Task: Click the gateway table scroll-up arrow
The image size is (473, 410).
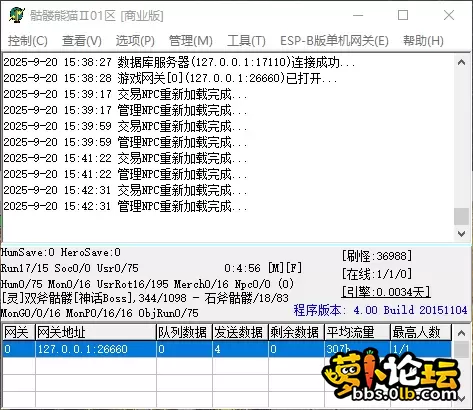Action: (461, 333)
